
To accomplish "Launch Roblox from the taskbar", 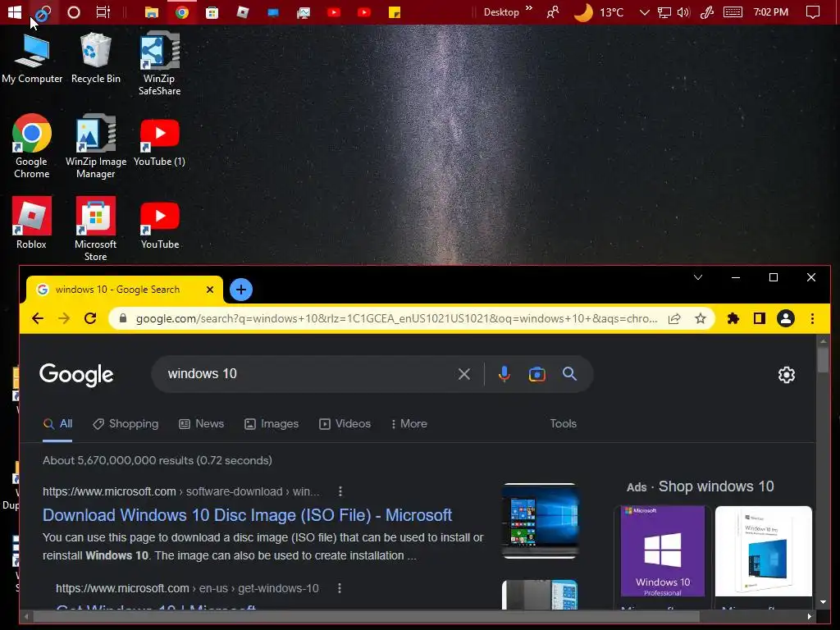I will pos(243,11).
